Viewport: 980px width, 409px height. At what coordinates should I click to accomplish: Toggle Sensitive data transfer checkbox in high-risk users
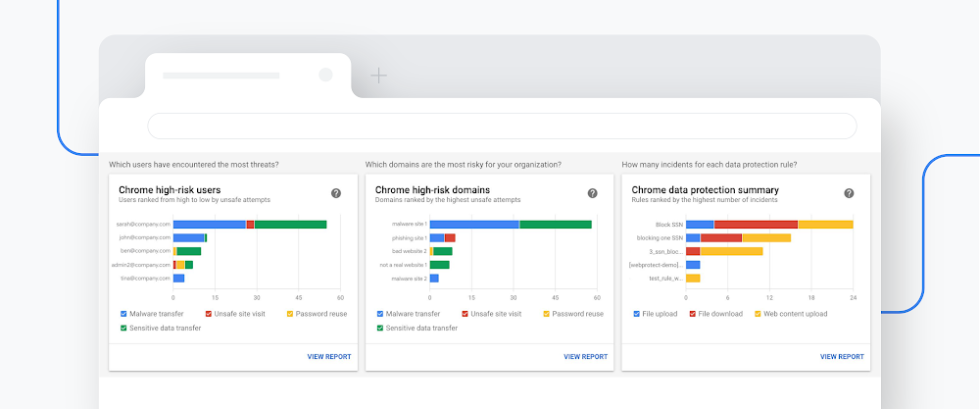[x=123, y=328]
